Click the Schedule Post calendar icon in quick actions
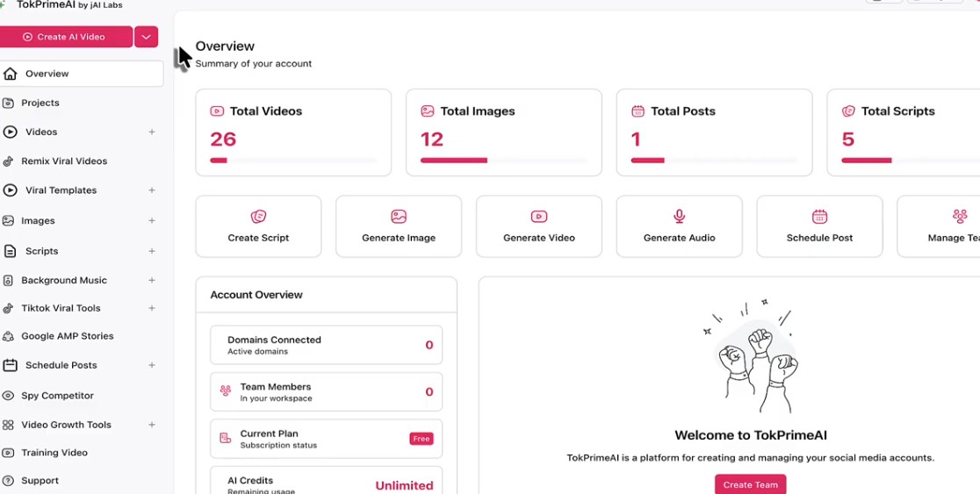980x494 pixels. pyautogui.click(x=819, y=217)
